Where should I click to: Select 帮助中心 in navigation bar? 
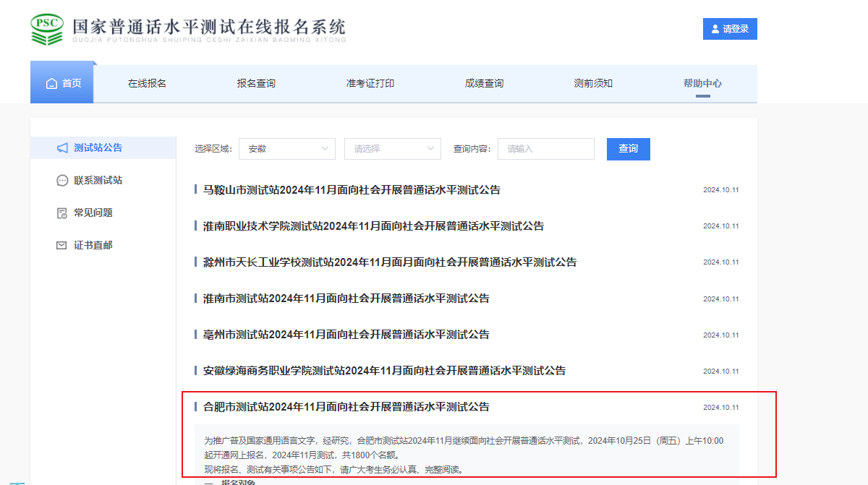[x=702, y=84]
